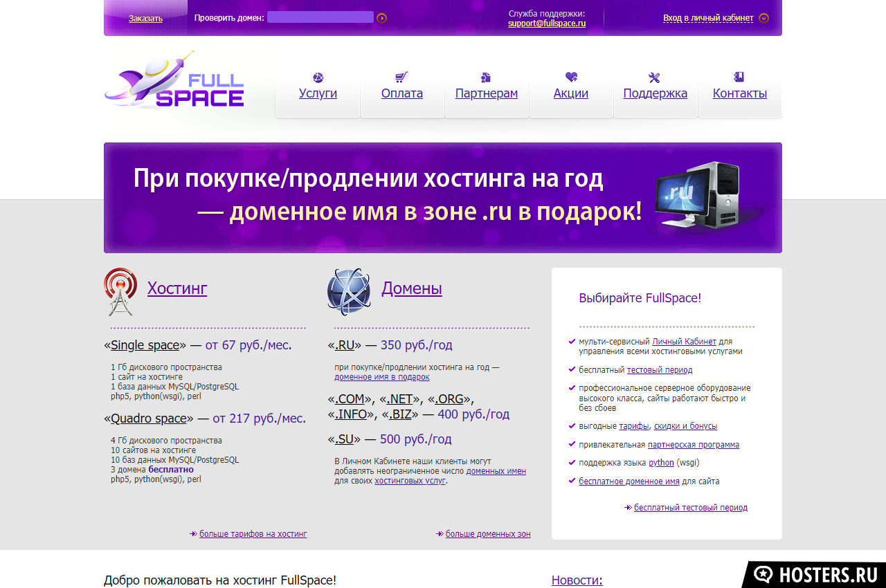886x588 pixels.
Task: Click the support@fullspace.ru email link
Action: click(547, 23)
